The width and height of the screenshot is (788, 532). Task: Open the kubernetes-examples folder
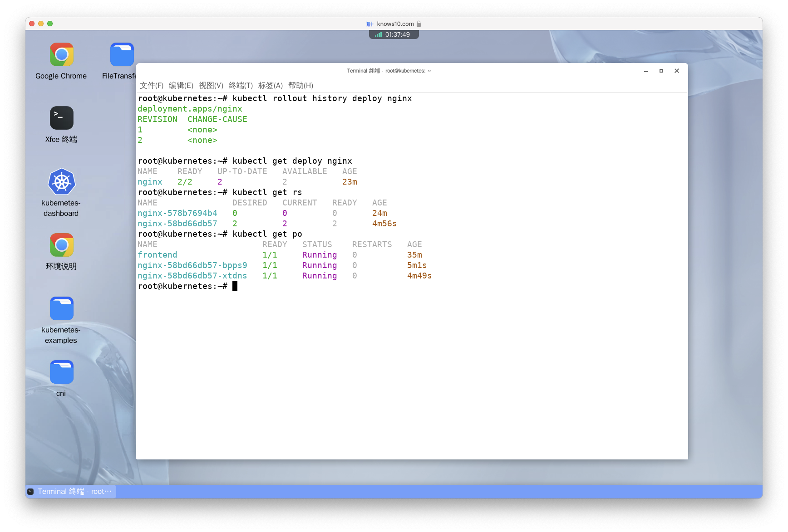(x=61, y=309)
